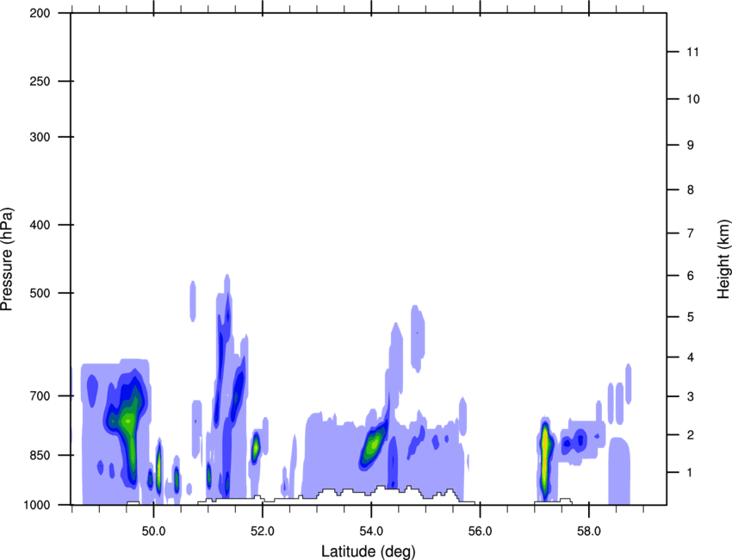Pick the 9 km height label
732x560 pixels.
point(691,146)
